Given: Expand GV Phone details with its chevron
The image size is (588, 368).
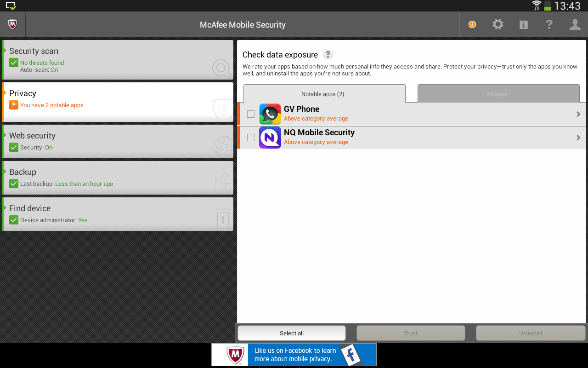Looking at the screenshot, I should click(x=578, y=114).
